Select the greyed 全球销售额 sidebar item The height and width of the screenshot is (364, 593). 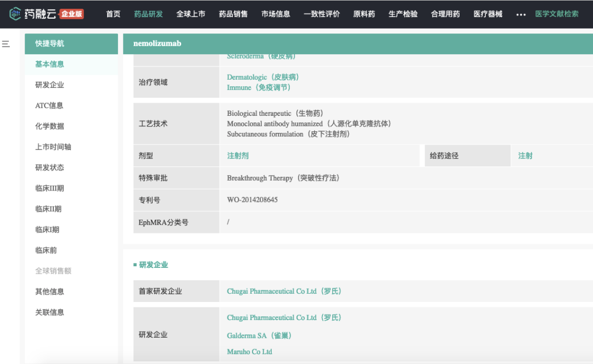[53, 271]
